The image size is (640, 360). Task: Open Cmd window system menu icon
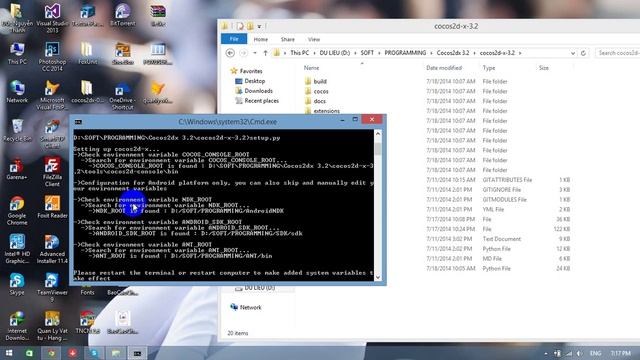[x=78, y=122]
